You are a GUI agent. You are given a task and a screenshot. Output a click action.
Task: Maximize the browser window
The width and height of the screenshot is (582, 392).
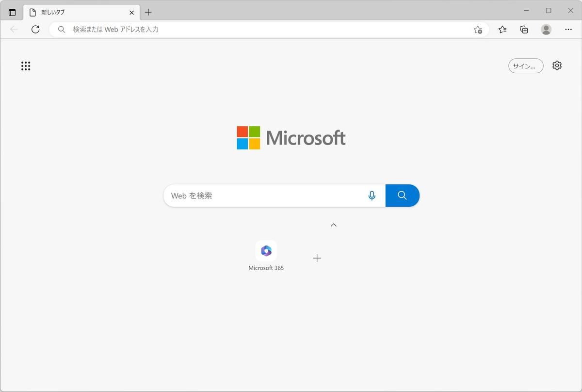(x=549, y=10)
